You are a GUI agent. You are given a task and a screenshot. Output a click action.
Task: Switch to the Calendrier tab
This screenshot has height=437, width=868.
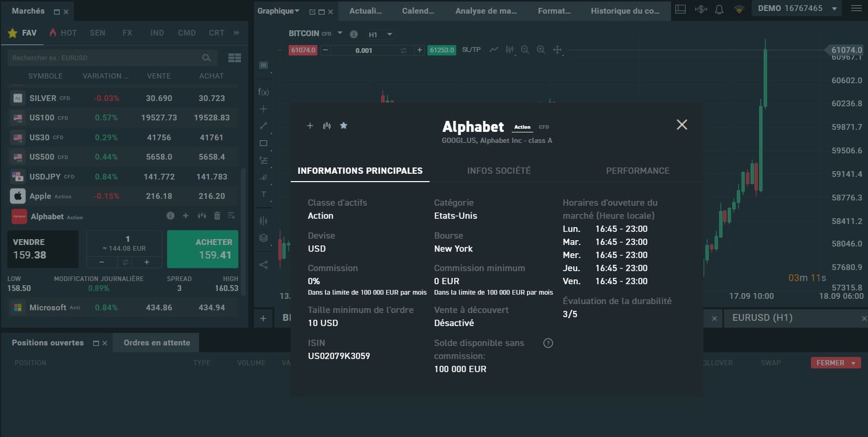click(x=418, y=10)
